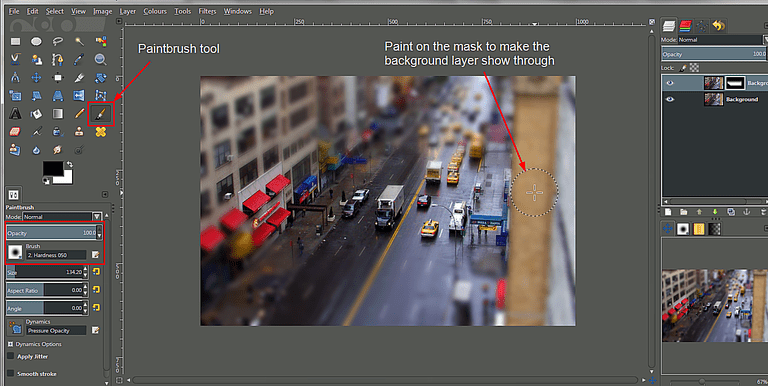Select the Pencil tool
768x386 pixels.
pos(79,114)
